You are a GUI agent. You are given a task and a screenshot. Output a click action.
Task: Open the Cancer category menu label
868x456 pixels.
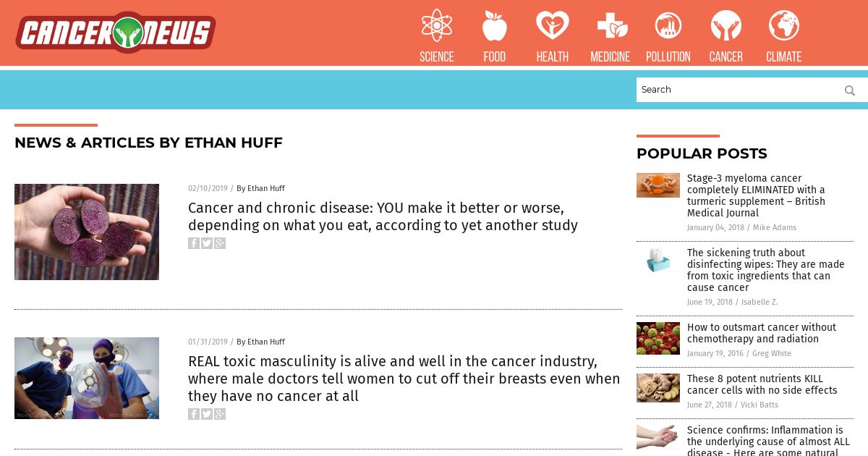[726, 56]
